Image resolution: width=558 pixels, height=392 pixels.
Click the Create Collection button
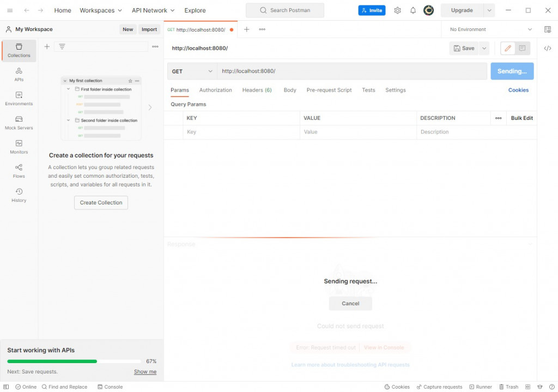pos(101,203)
